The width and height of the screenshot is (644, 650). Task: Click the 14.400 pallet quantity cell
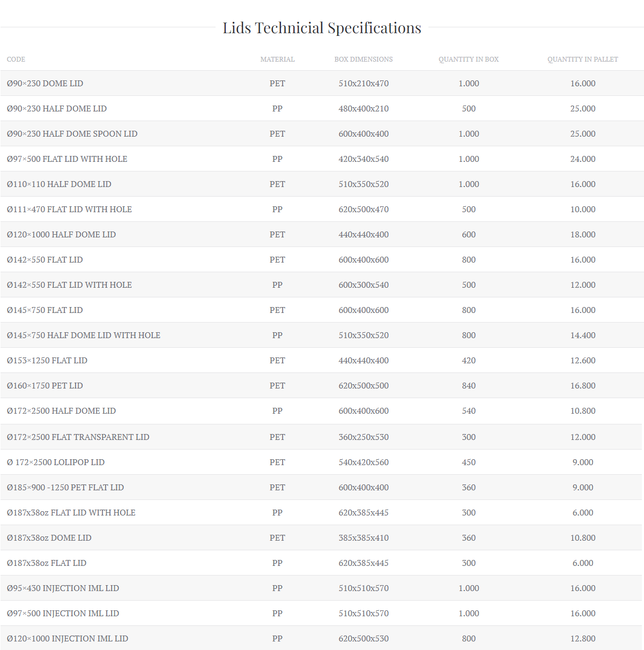tap(583, 335)
